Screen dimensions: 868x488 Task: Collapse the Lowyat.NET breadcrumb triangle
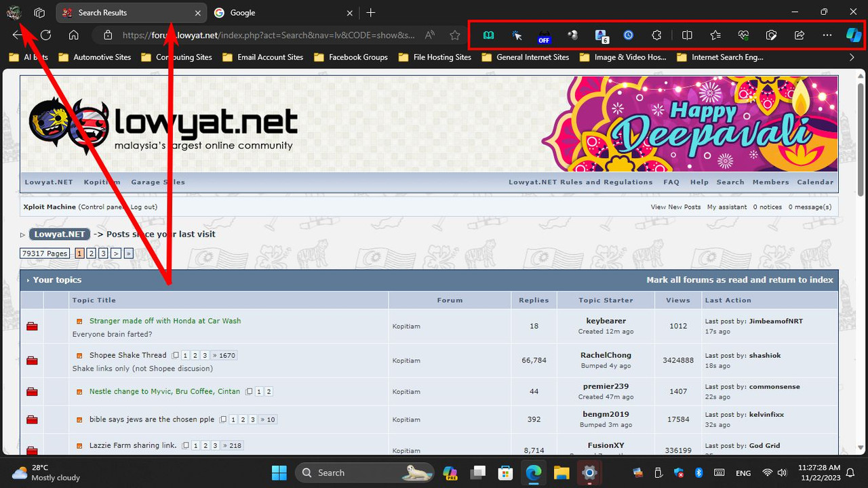click(22, 234)
